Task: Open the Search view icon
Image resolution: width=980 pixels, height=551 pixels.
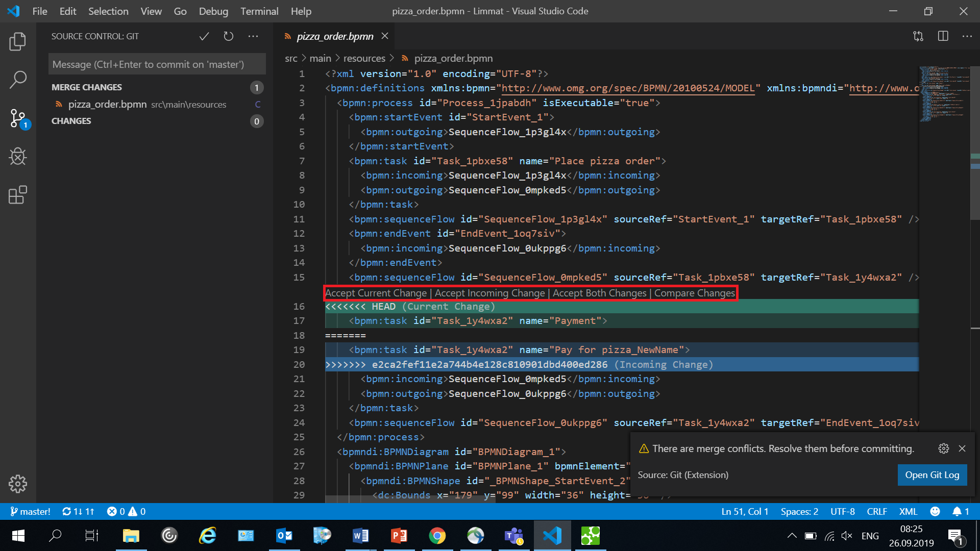Action: pyautogui.click(x=18, y=80)
